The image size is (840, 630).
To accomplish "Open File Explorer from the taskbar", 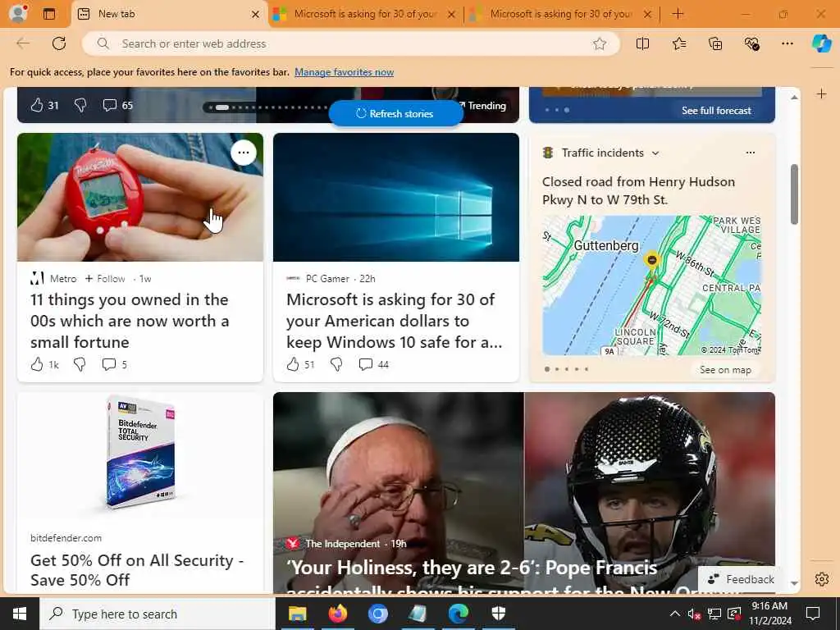I will pos(297,614).
